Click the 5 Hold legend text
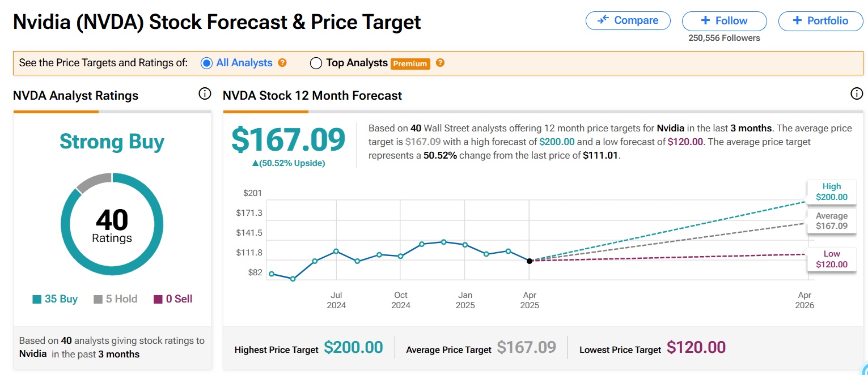Screen dimensions: 868x375 click(121, 299)
